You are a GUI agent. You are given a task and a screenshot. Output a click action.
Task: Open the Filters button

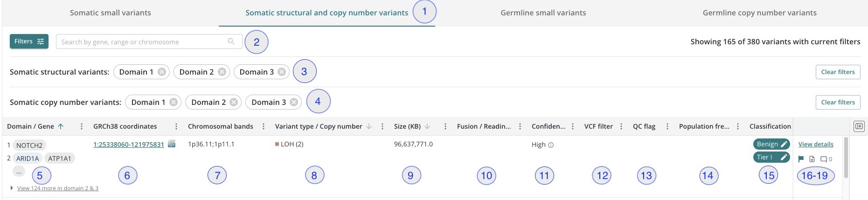click(x=29, y=41)
